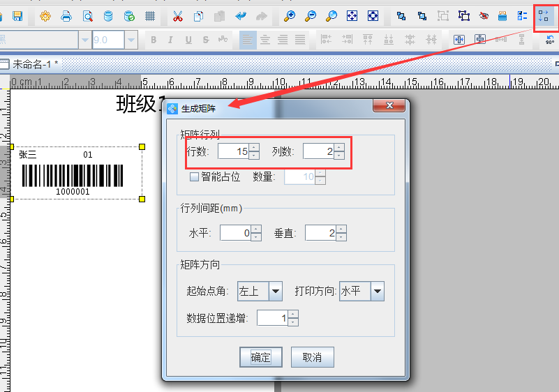
Task: Click database with green check icon
Action: (129, 16)
